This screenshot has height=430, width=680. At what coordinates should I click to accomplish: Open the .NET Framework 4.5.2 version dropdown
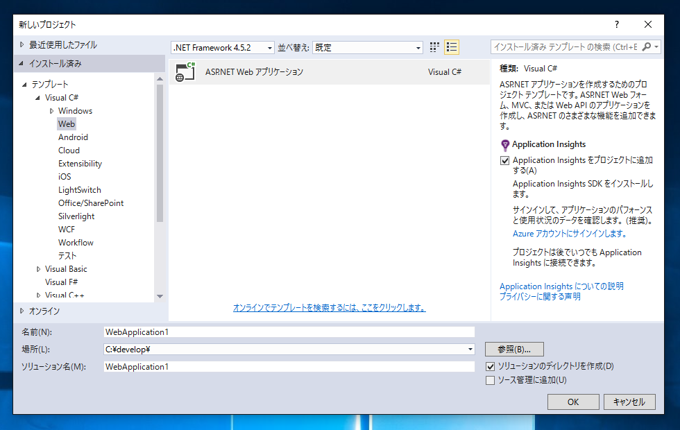tap(223, 47)
